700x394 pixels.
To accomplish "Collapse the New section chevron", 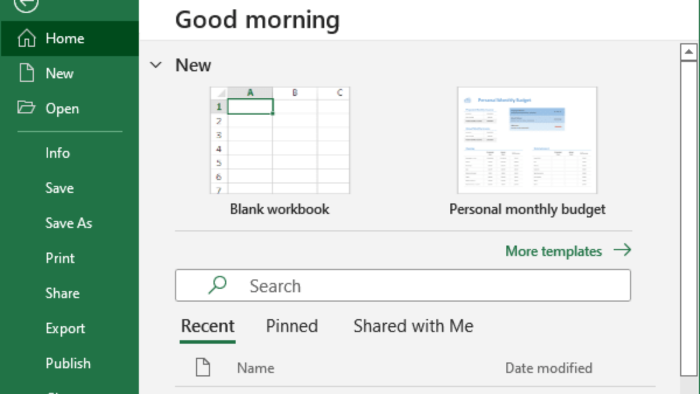I will click(x=156, y=65).
